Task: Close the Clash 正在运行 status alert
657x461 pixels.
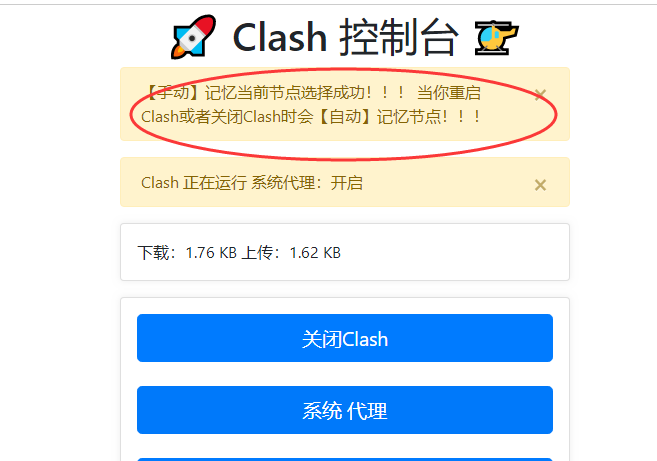Action: [x=540, y=185]
